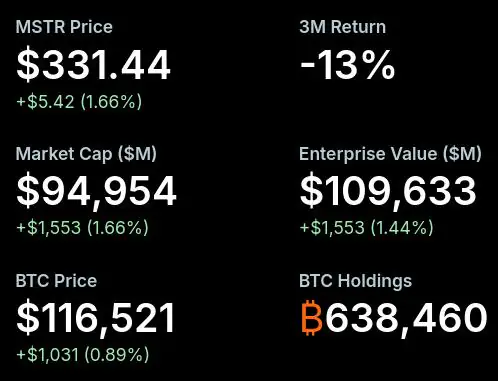Click the percent sign in -13%
This screenshot has height=381, width=498.
(379, 65)
